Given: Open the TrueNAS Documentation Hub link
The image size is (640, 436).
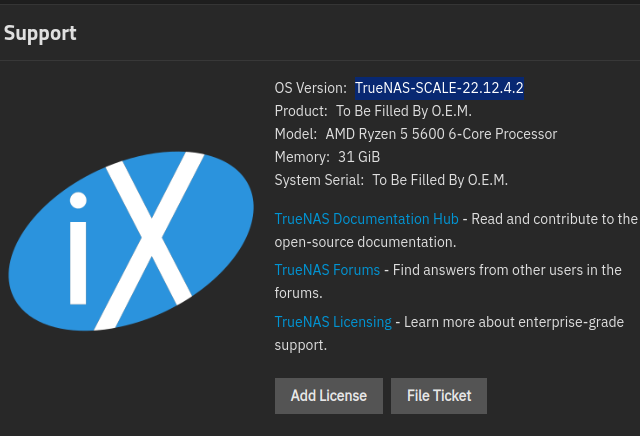Looking at the screenshot, I should pyautogui.click(x=366, y=219).
